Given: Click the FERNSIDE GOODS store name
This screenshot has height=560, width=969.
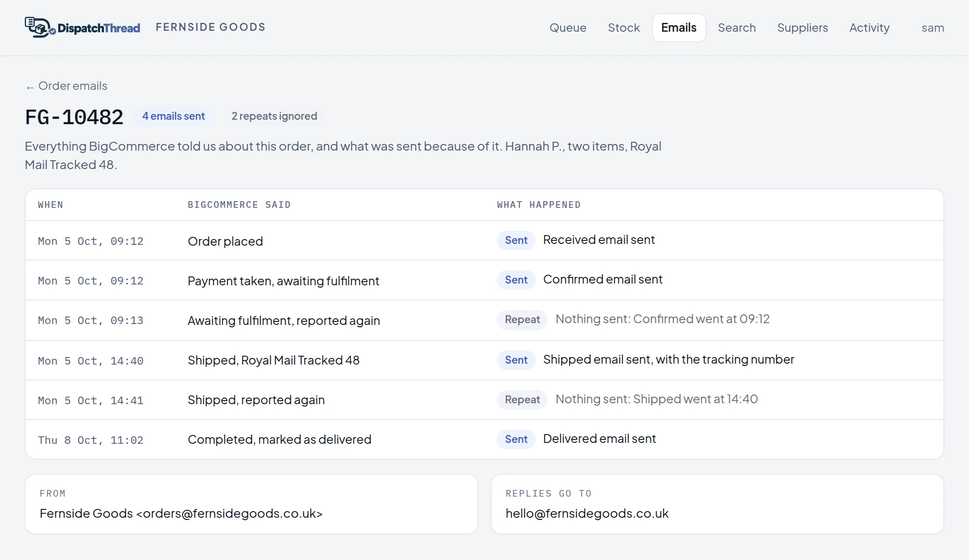Looking at the screenshot, I should 211,27.
